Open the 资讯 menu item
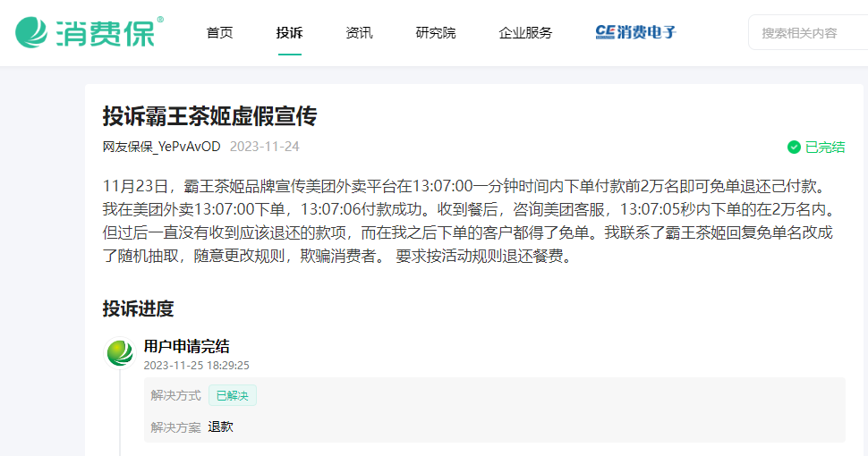 [359, 33]
